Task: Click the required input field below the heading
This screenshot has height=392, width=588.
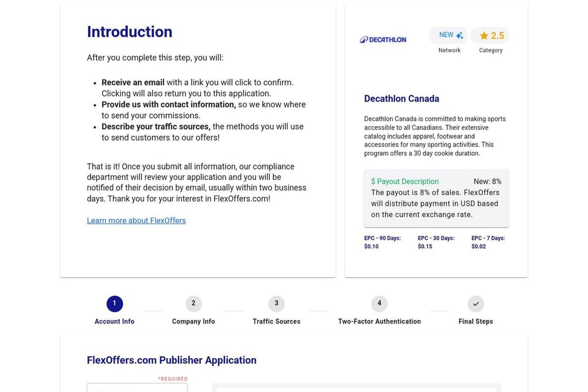Action: [137, 387]
